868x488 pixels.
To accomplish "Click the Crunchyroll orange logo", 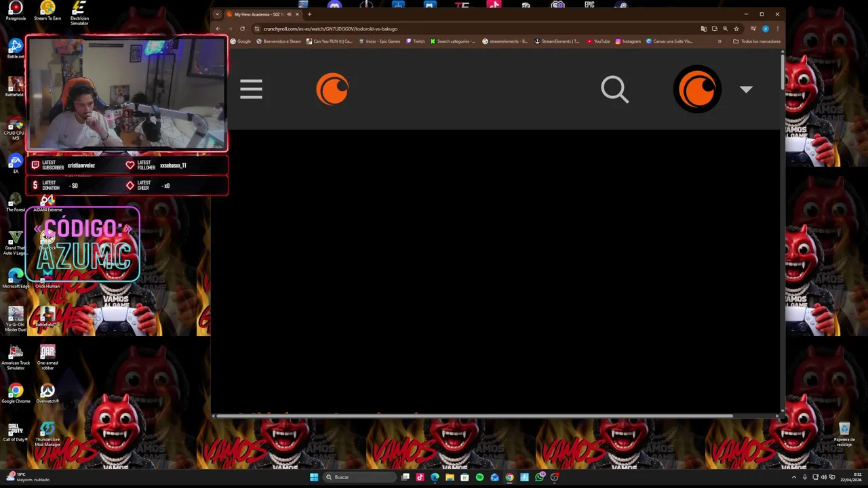I will (332, 89).
